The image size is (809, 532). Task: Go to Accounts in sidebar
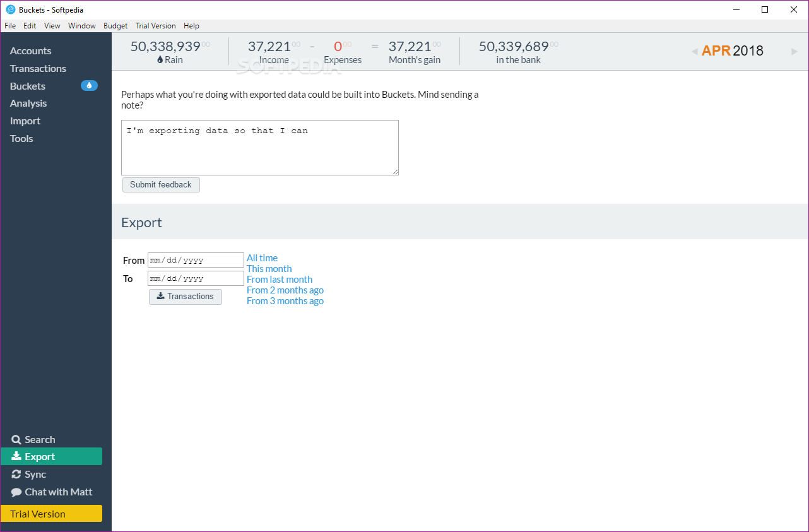tap(31, 51)
